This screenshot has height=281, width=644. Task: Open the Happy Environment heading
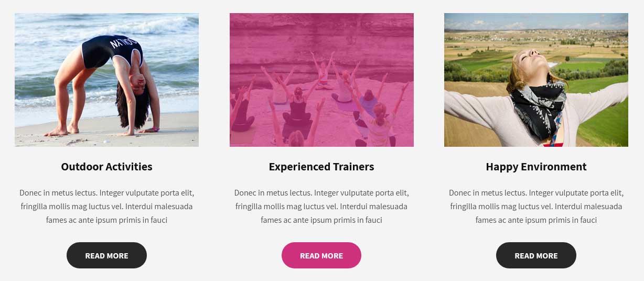tap(536, 167)
